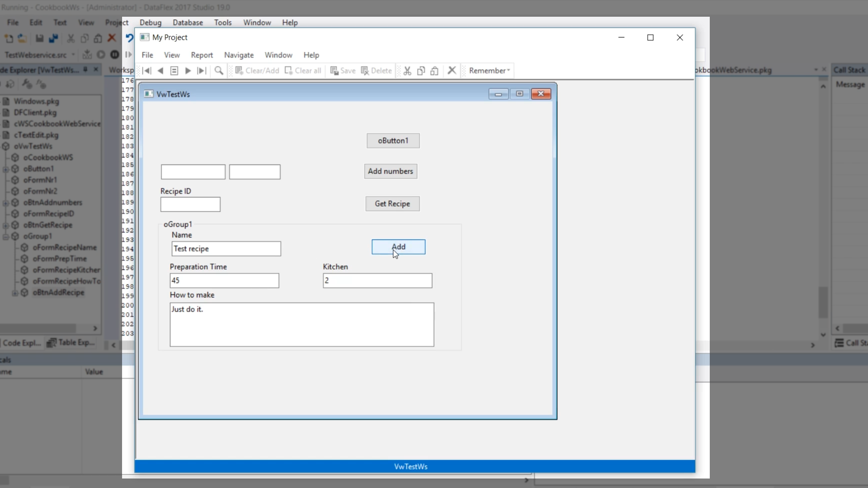The height and width of the screenshot is (488, 868).
Task: Click the previous record arrow icon
Action: (160, 71)
